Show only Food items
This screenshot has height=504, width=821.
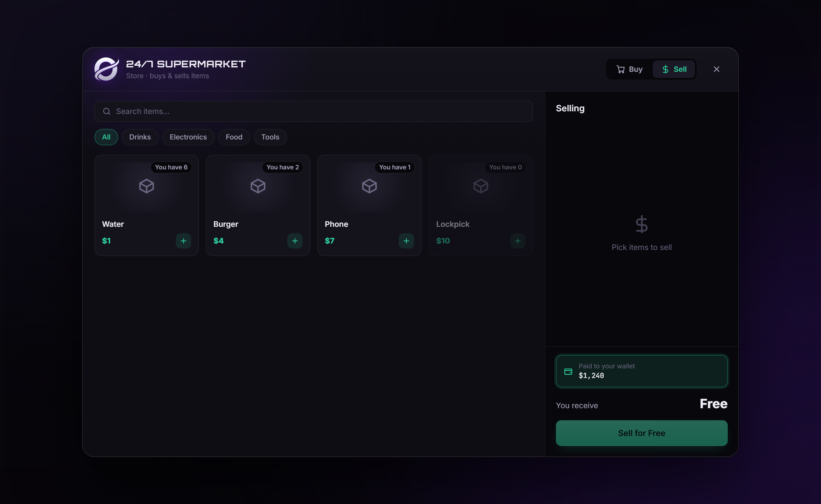point(234,137)
